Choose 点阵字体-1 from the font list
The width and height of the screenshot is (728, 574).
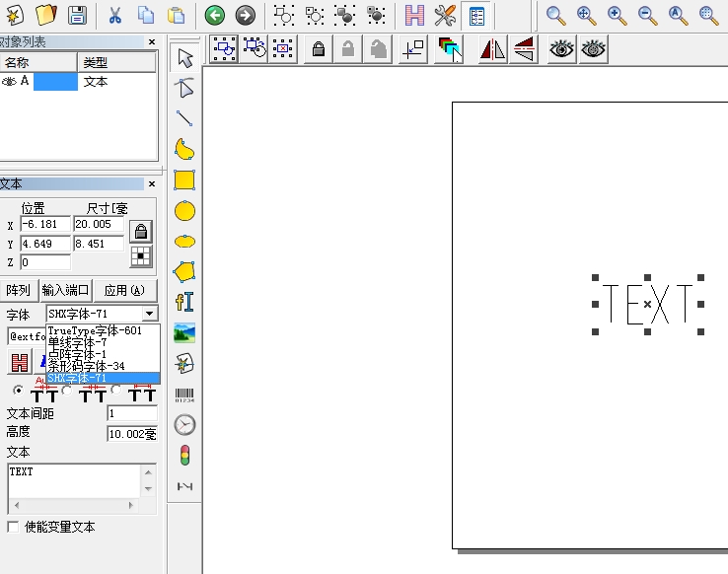(103, 354)
